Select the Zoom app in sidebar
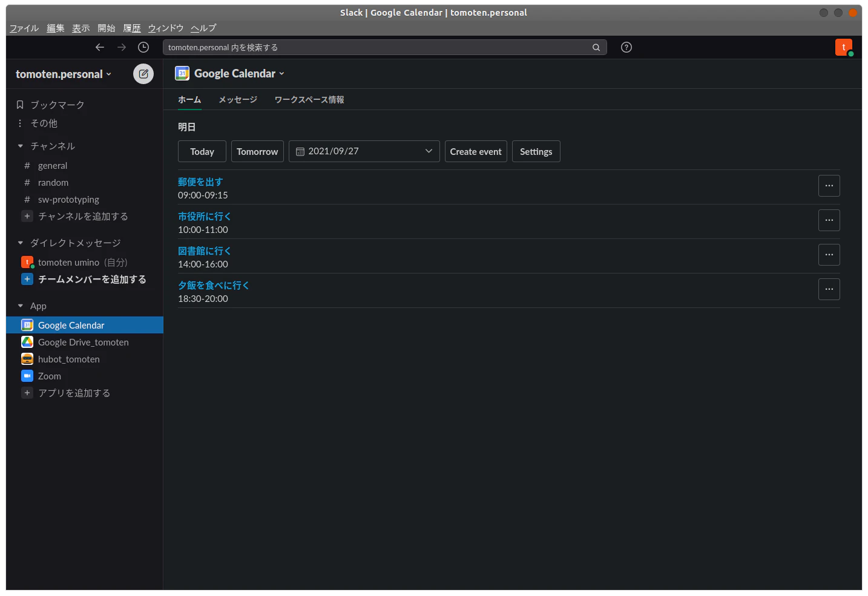The image size is (868, 596). point(50,376)
